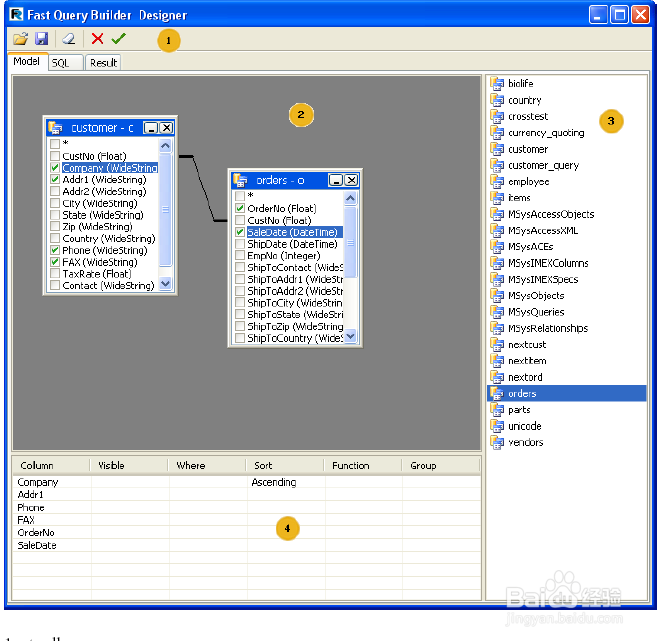659x641 pixels.
Task: Select the biolife table icon
Action: pos(497,84)
